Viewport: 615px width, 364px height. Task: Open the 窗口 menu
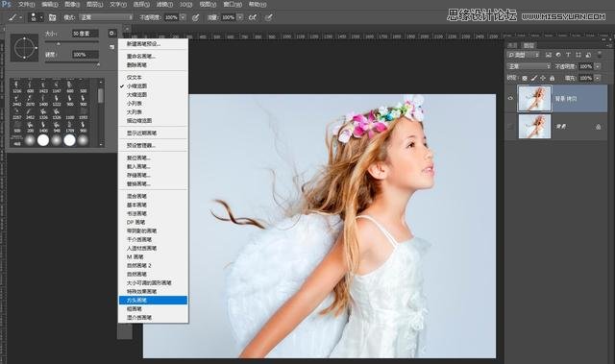click(x=233, y=5)
